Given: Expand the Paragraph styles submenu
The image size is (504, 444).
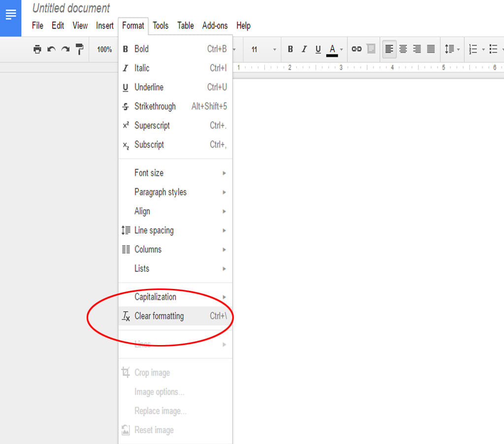Looking at the screenshot, I should coord(161,192).
